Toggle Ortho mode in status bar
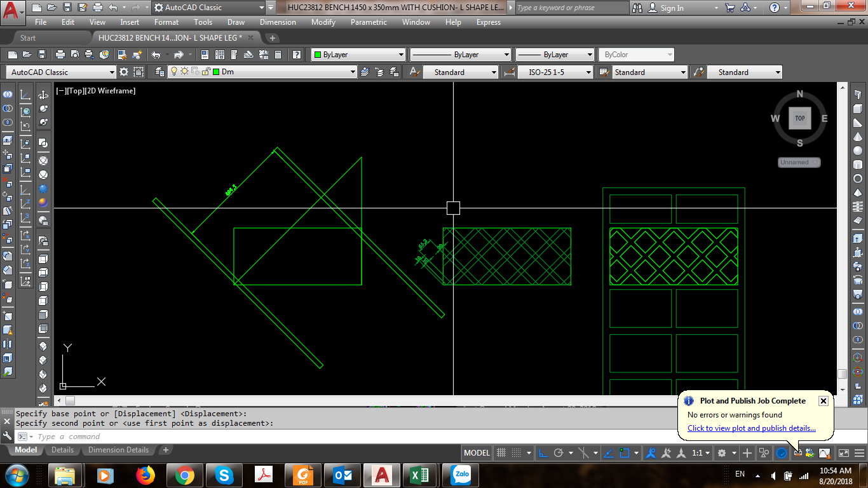This screenshot has width=868, height=488. [x=543, y=453]
